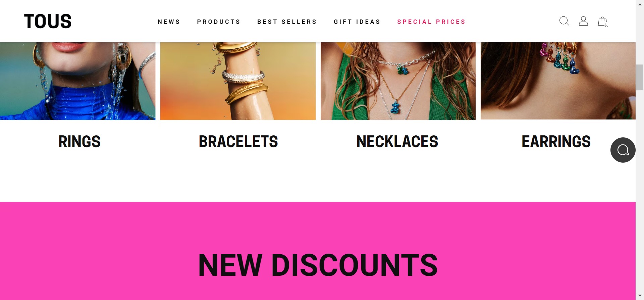Image resolution: width=644 pixels, height=300 pixels.
Task: Select the BRACELETS category link
Action: [238, 141]
